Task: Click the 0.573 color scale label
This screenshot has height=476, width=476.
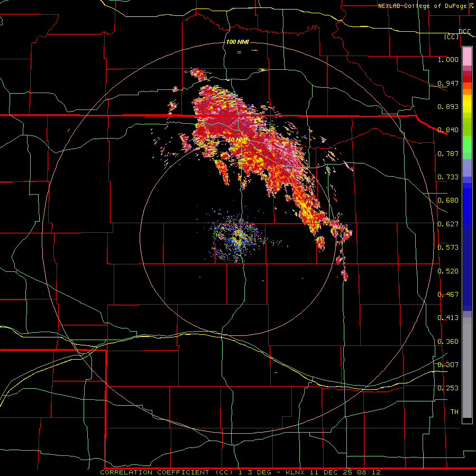Action: 448,247
